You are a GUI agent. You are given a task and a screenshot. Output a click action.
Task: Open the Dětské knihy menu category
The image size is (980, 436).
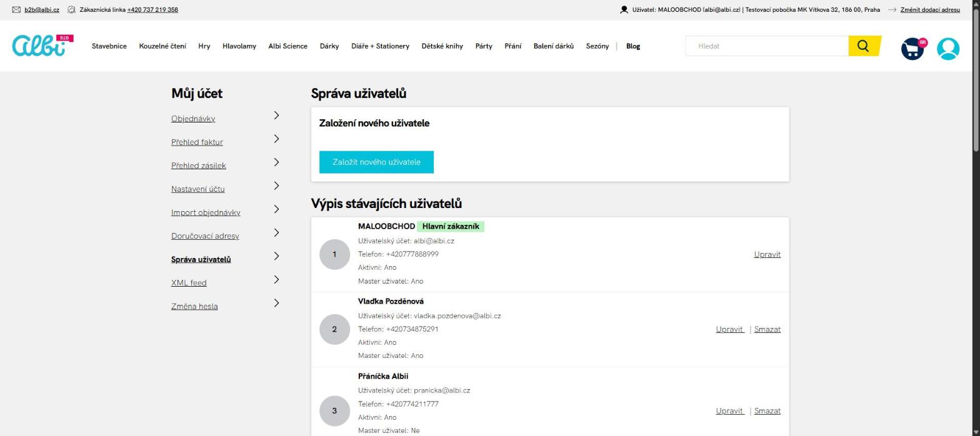[442, 46]
